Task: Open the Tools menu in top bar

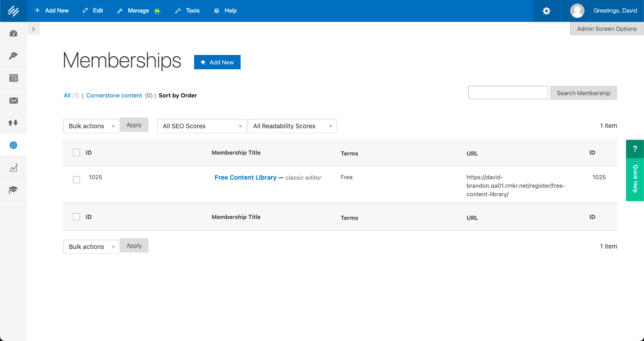Action: 187,10
